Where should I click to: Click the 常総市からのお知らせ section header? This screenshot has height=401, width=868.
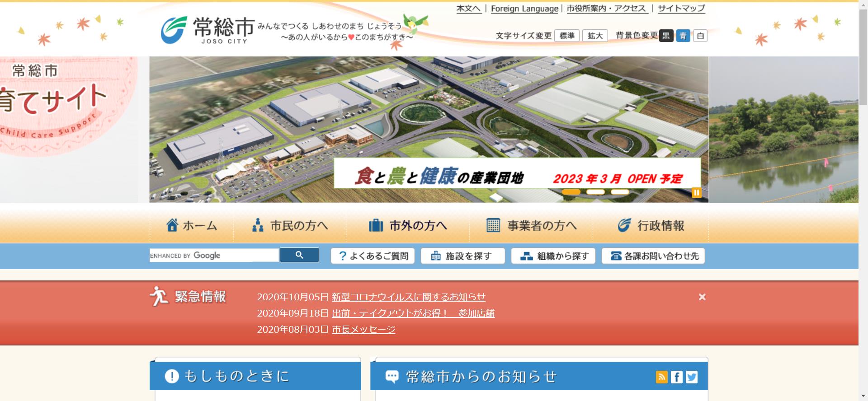539,376
